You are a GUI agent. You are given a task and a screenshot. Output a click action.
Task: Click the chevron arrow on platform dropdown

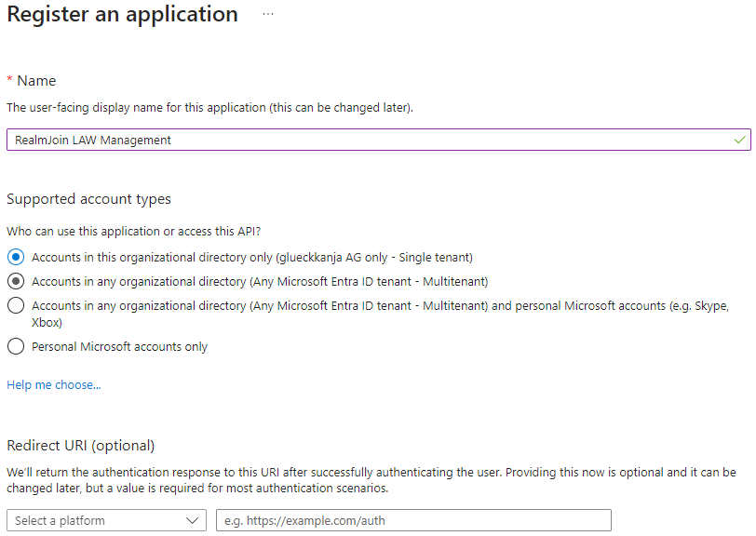pyautogui.click(x=194, y=520)
